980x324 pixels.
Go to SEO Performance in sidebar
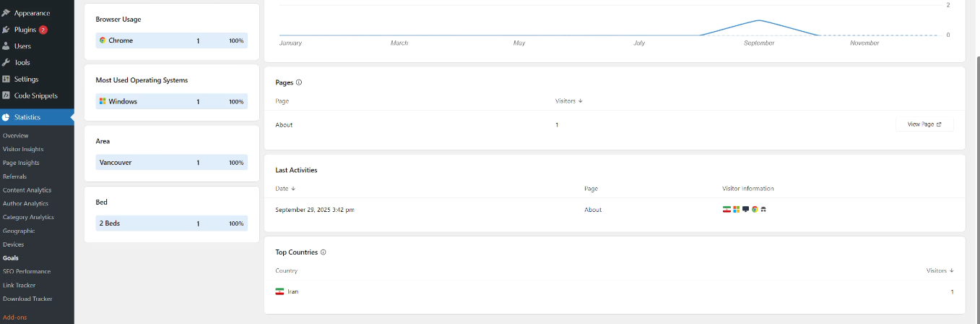(27, 271)
